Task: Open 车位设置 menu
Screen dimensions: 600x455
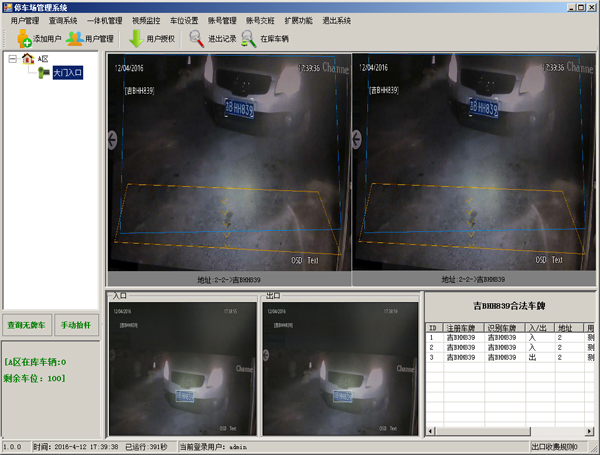Action: (x=184, y=21)
